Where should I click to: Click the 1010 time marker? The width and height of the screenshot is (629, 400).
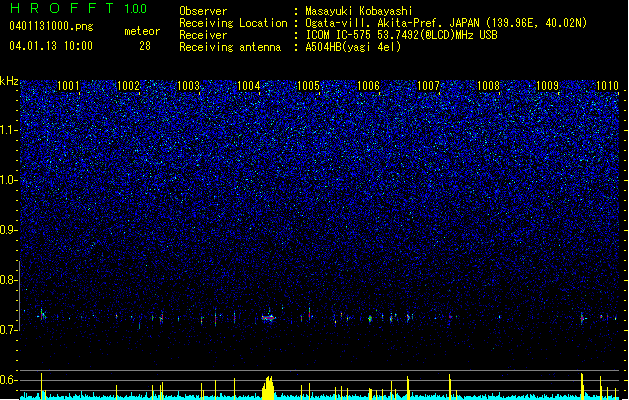(x=607, y=85)
